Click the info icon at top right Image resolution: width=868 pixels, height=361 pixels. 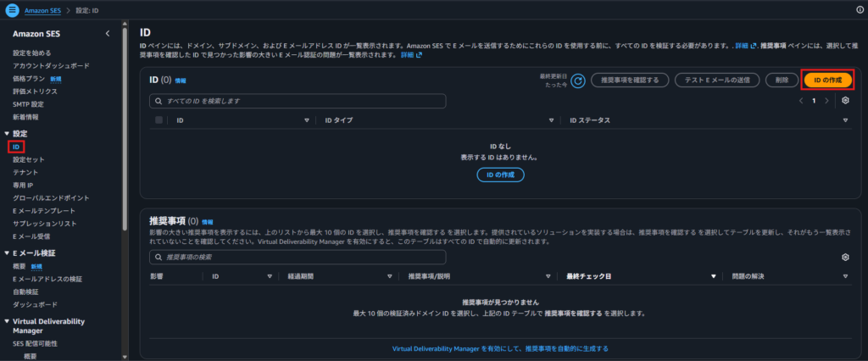pos(860,10)
